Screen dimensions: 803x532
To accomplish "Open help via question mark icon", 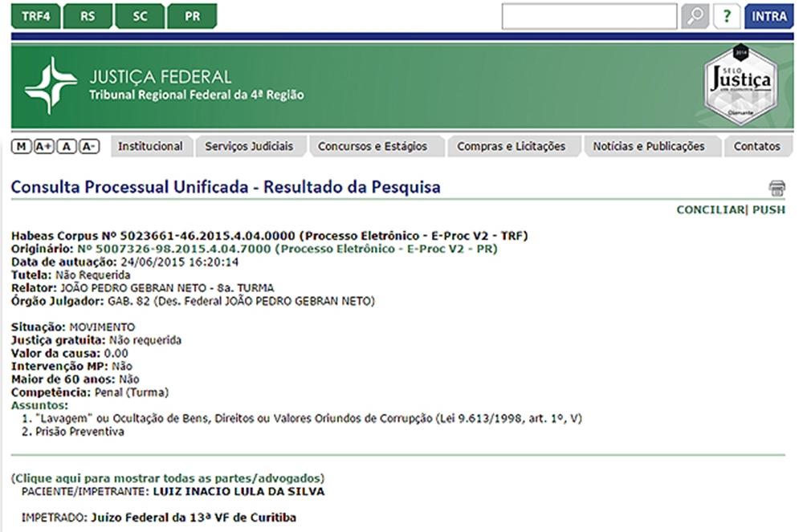I will click(x=727, y=16).
